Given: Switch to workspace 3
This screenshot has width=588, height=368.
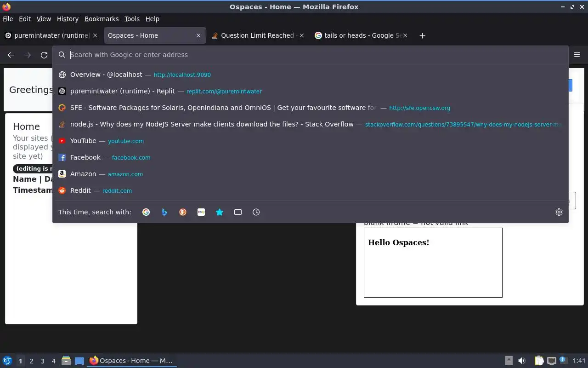Looking at the screenshot, I should (x=42, y=361).
